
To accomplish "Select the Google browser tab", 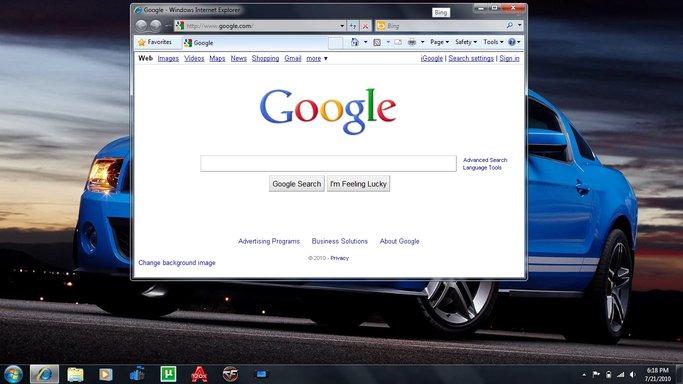I will point(255,43).
